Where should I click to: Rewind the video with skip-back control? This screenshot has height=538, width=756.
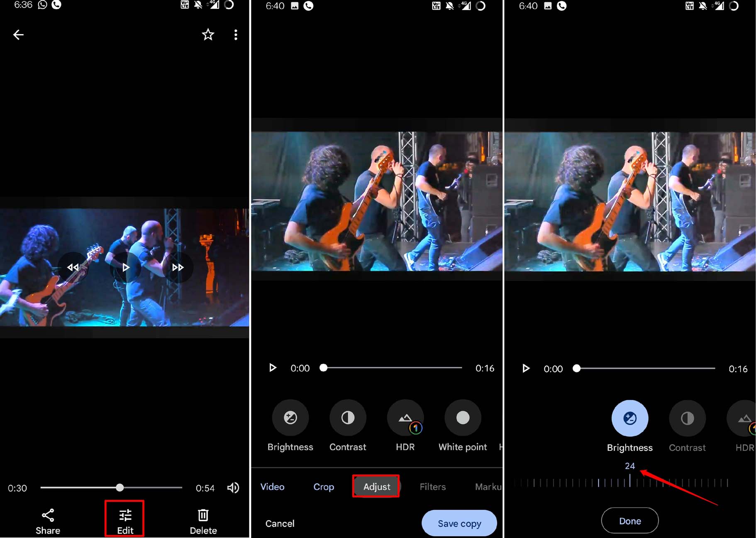pyautogui.click(x=73, y=267)
